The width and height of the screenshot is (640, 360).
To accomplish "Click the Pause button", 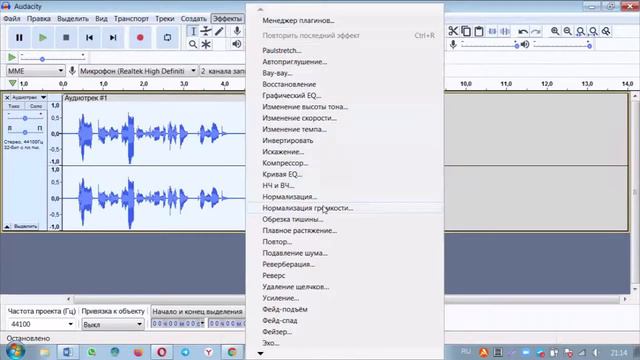I will click(x=19, y=38).
